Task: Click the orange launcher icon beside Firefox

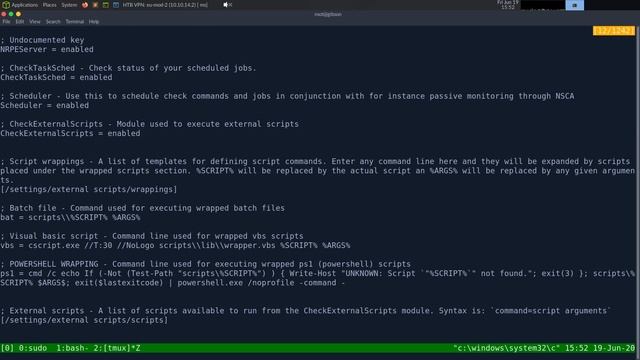Action: pos(95,5)
